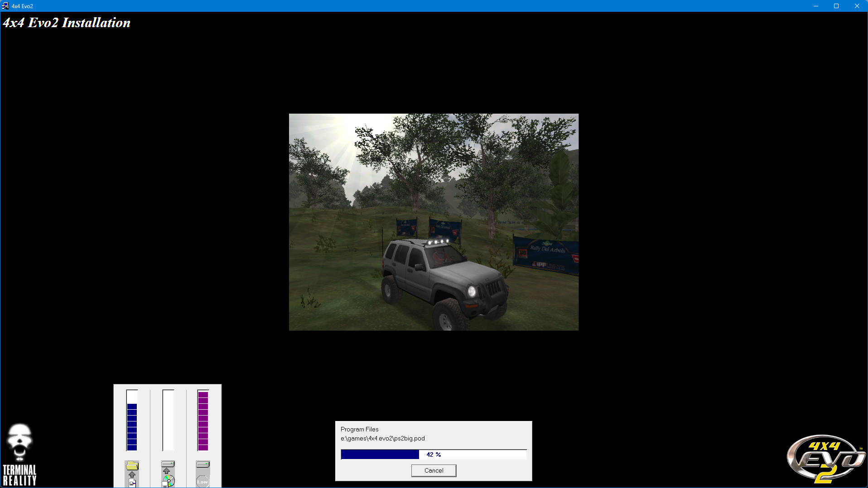This screenshot has height=488, width=868.
Task: Click the disk drive icon above the Low sign
Action: click(x=203, y=464)
